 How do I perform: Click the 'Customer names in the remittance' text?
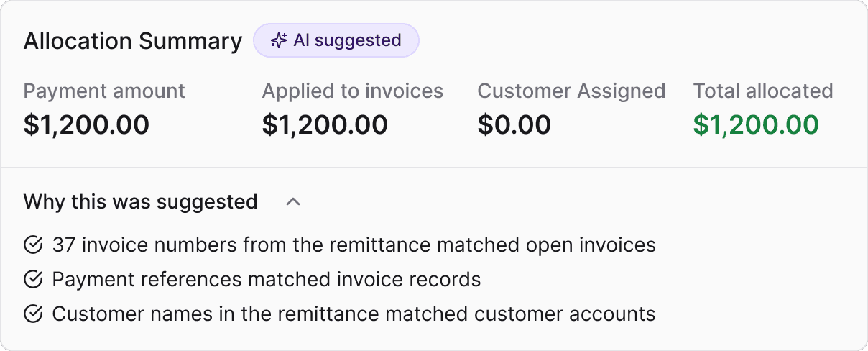pos(354,314)
